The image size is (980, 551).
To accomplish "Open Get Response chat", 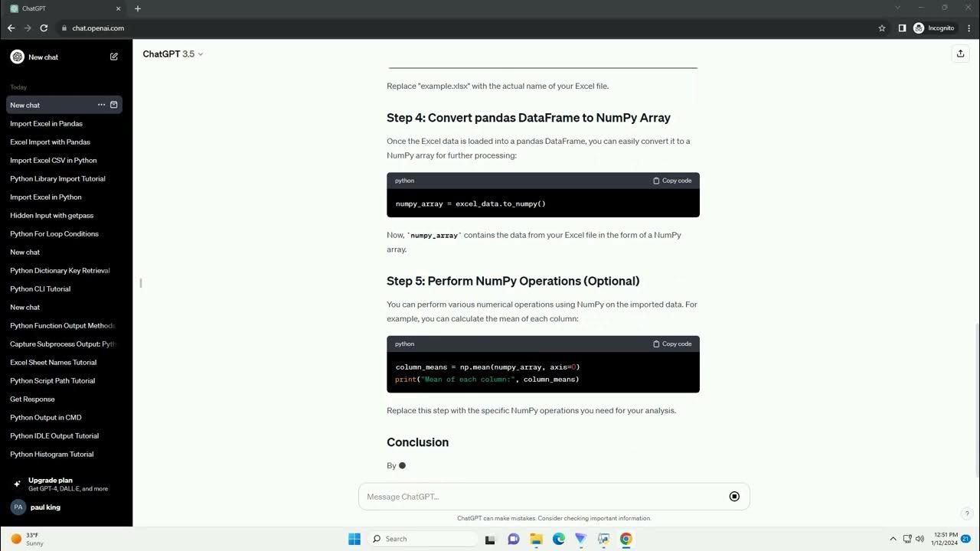I will (64, 399).
